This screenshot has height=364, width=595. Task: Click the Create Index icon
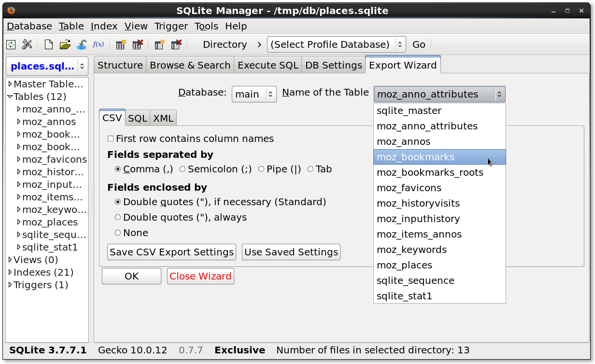159,44
